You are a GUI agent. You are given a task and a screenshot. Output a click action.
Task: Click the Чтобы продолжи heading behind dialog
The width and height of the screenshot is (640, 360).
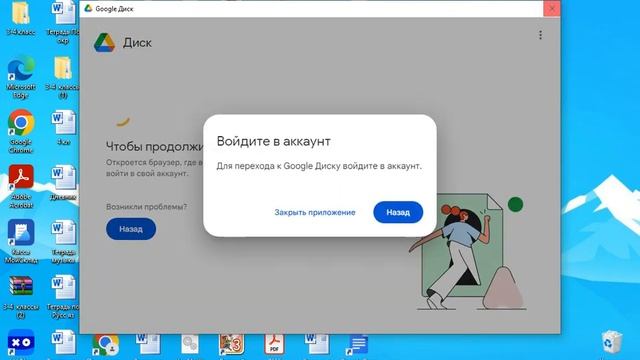[155, 147]
